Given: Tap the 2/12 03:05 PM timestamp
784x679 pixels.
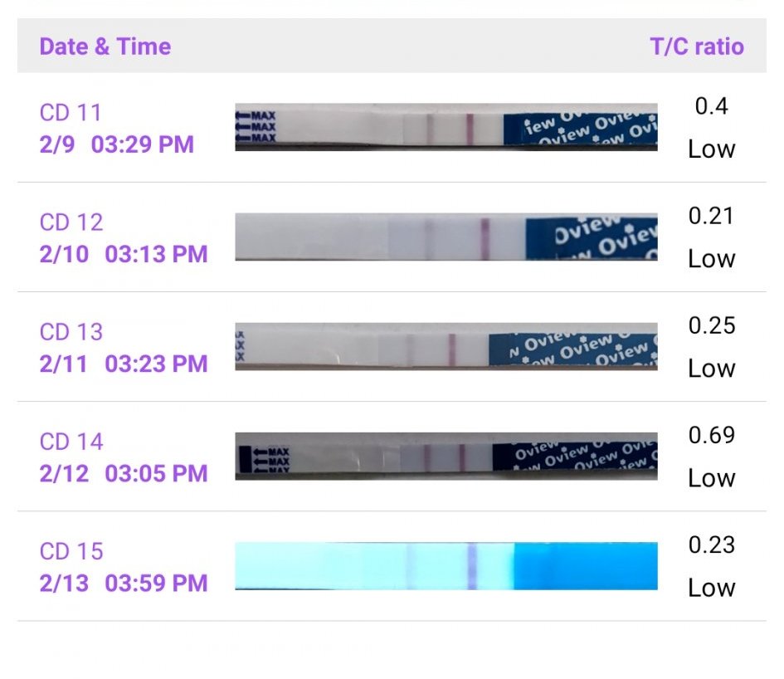Looking at the screenshot, I should (x=123, y=473).
